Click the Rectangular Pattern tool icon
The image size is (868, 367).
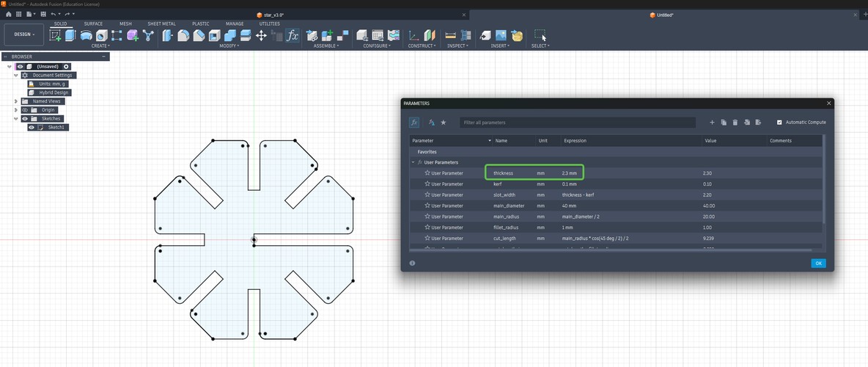click(117, 35)
